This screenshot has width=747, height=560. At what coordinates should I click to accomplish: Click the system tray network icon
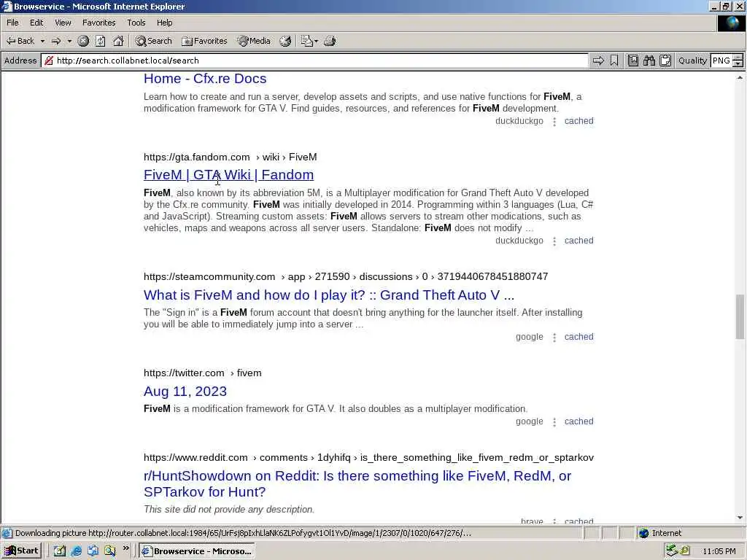(x=671, y=551)
